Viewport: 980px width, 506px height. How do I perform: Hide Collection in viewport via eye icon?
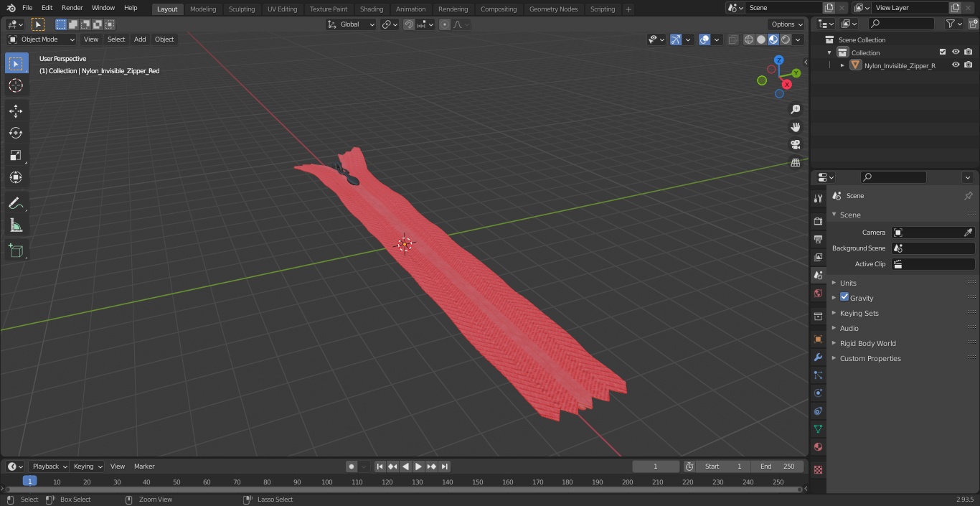point(956,52)
